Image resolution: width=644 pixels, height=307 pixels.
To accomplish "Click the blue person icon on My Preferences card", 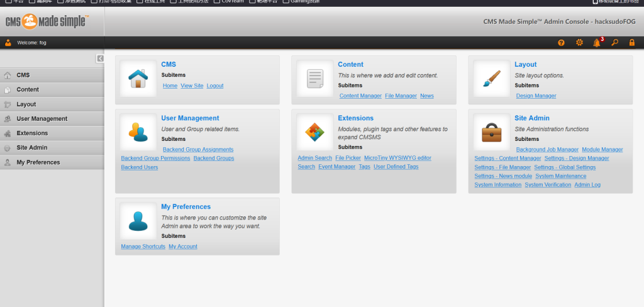I will pyautogui.click(x=138, y=221).
